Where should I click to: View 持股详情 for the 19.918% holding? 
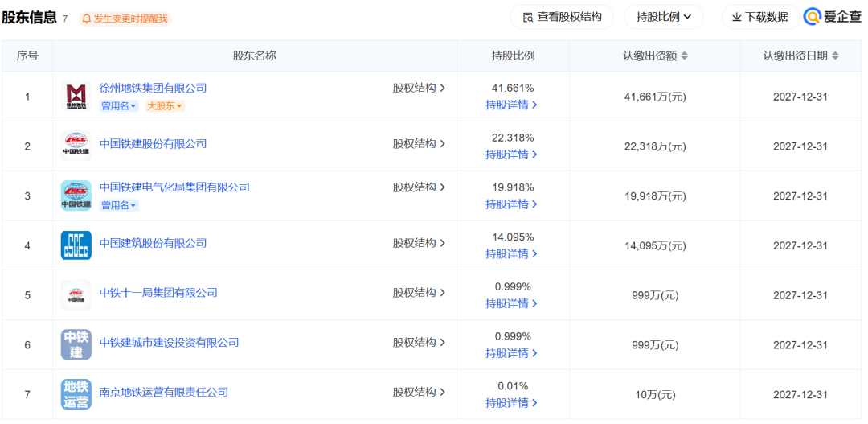tap(511, 204)
